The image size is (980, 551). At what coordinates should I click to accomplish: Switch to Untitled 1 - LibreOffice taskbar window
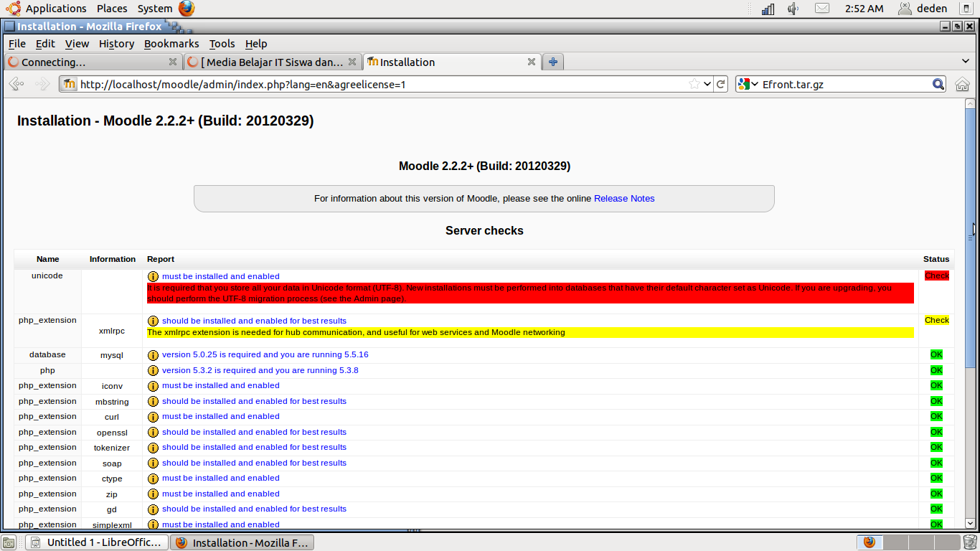click(x=98, y=542)
